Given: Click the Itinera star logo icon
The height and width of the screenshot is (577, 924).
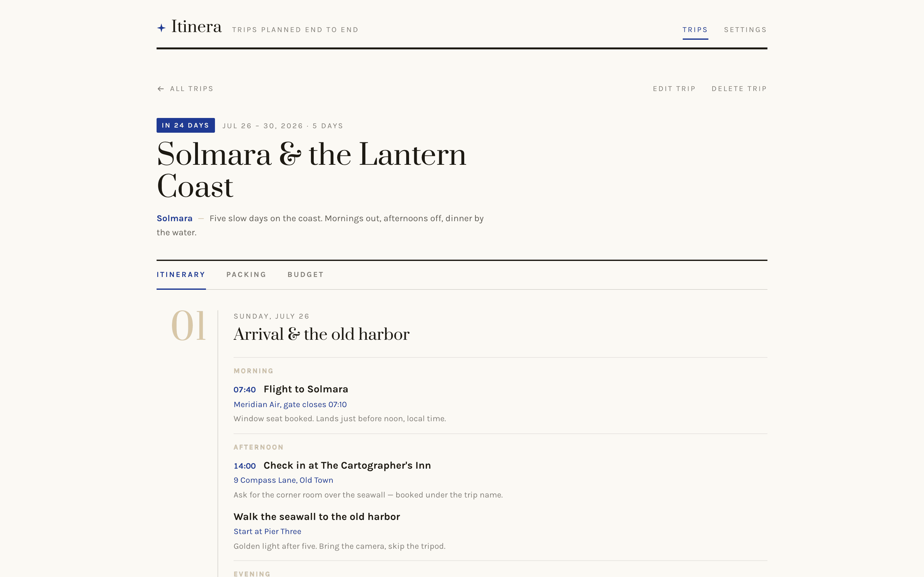Looking at the screenshot, I should click(x=161, y=28).
